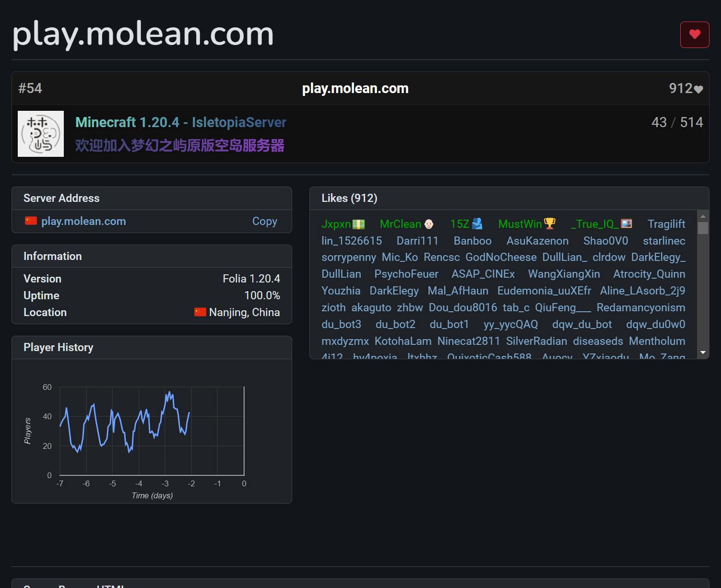Click the '43 / 514' player count
The image size is (721, 588).
(x=677, y=122)
